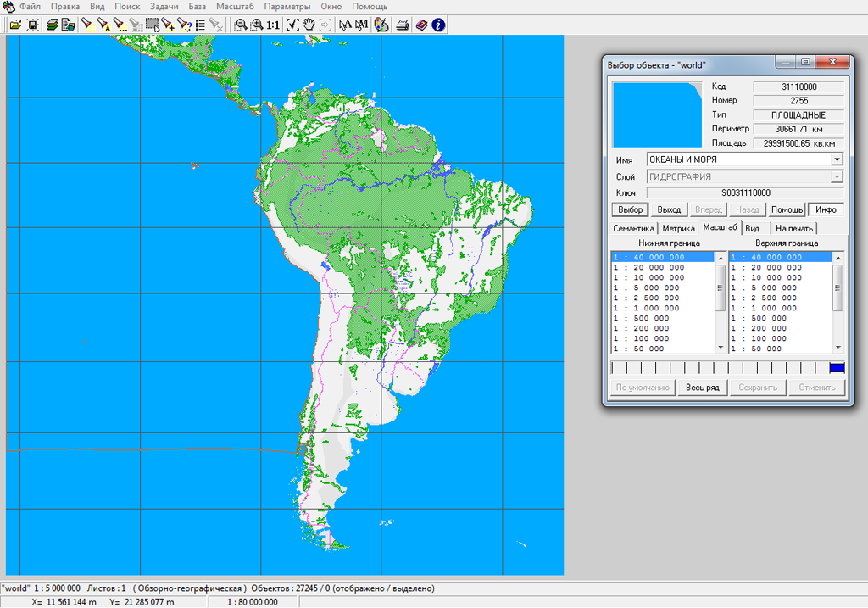Click the flashlight with dots search icon
This screenshot has width=868, height=608.
[119, 25]
